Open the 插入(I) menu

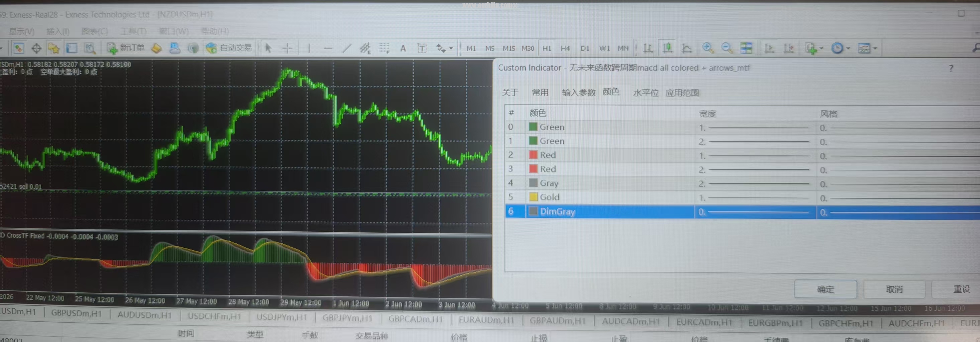[x=58, y=31]
